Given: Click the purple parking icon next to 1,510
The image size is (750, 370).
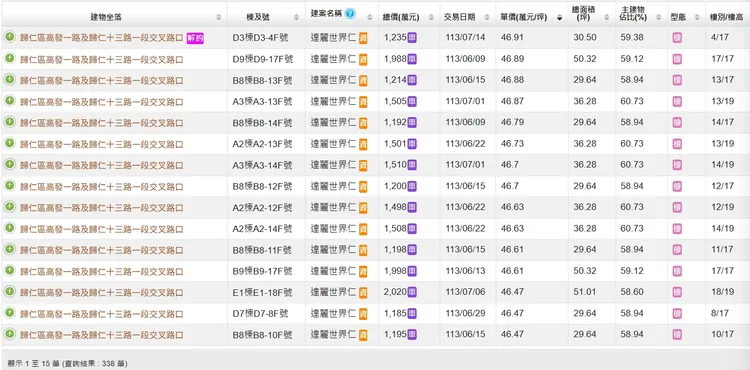Looking at the screenshot, I should [412, 165].
